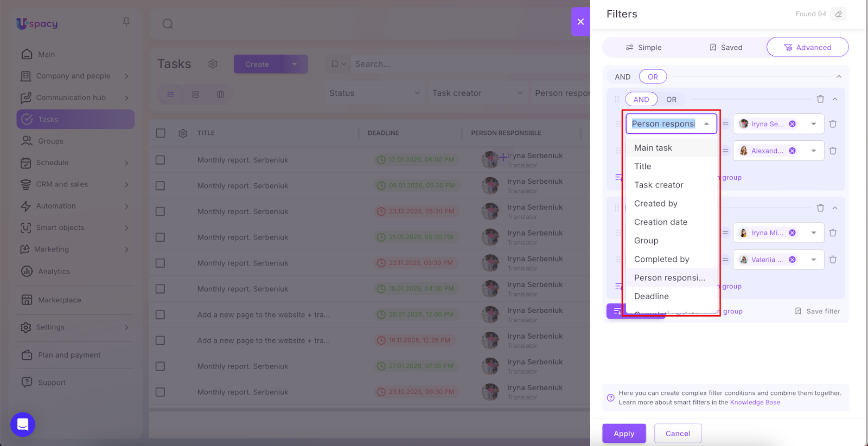Delete the Iryna Se... filter condition row
Viewport: 868px width, 446px height.
(833, 124)
